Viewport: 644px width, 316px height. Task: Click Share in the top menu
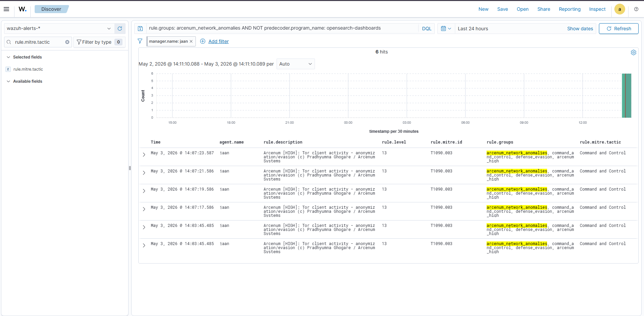543,9
